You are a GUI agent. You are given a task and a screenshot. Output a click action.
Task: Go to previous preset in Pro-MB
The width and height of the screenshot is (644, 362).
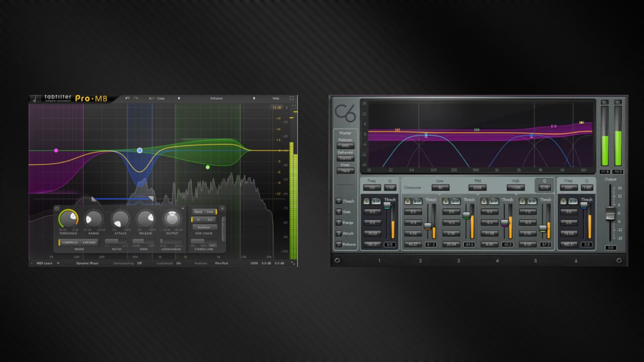(x=179, y=98)
